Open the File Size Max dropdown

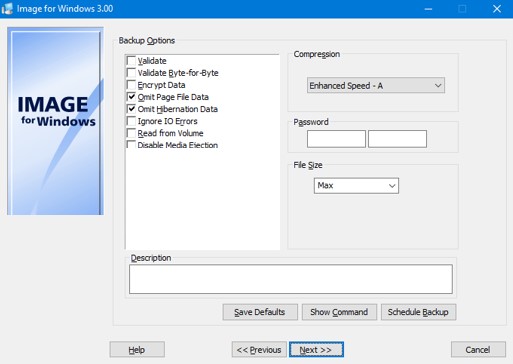(x=356, y=186)
